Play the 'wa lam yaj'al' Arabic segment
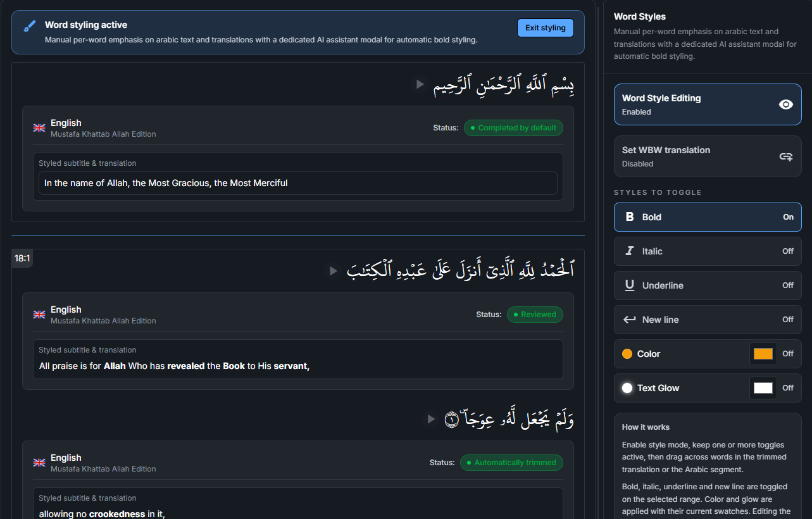The height and width of the screenshot is (519, 812). tap(431, 419)
